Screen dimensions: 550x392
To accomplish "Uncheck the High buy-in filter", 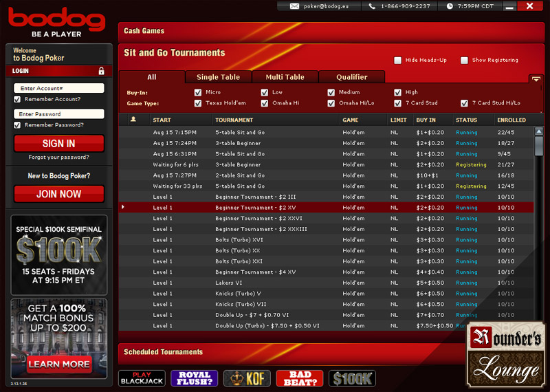I will click(x=397, y=92).
